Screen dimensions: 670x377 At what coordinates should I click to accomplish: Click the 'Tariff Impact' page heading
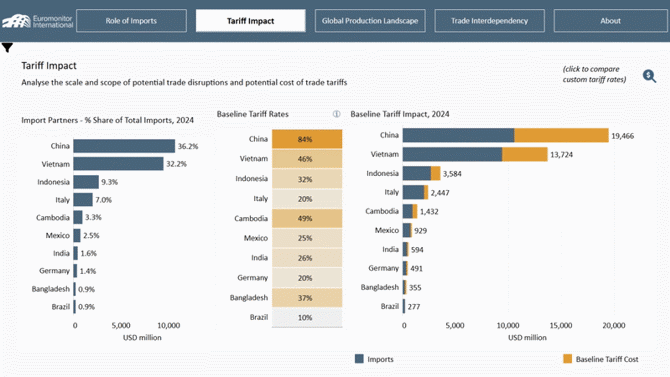click(49, 65)
